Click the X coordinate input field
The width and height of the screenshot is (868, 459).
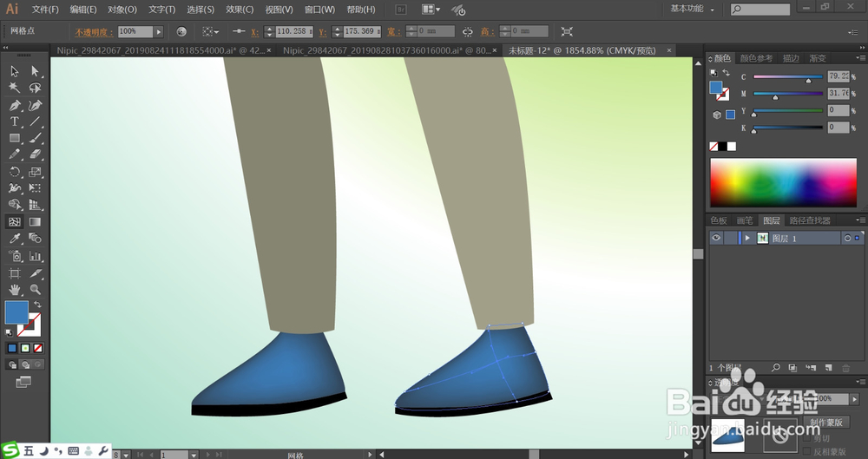pyautogui.click(x=294, y=31)
